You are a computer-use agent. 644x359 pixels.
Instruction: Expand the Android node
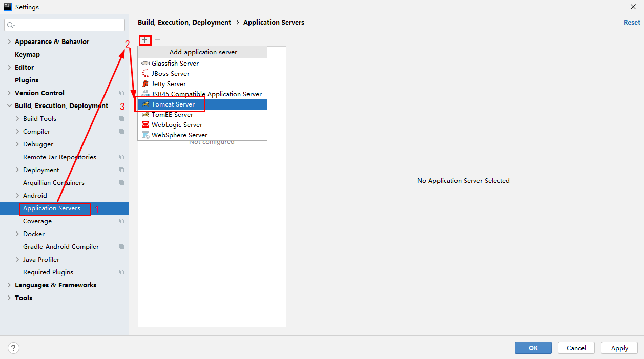click(x=17, y=196)
